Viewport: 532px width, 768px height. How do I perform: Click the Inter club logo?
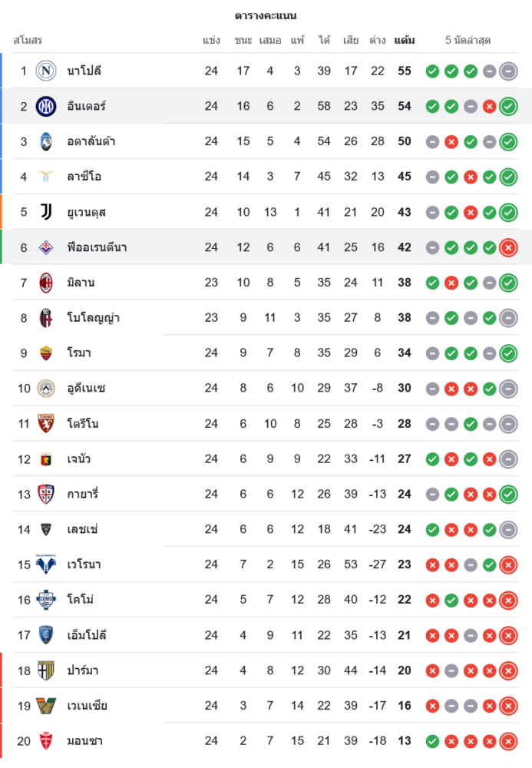[x=46, y=106]
